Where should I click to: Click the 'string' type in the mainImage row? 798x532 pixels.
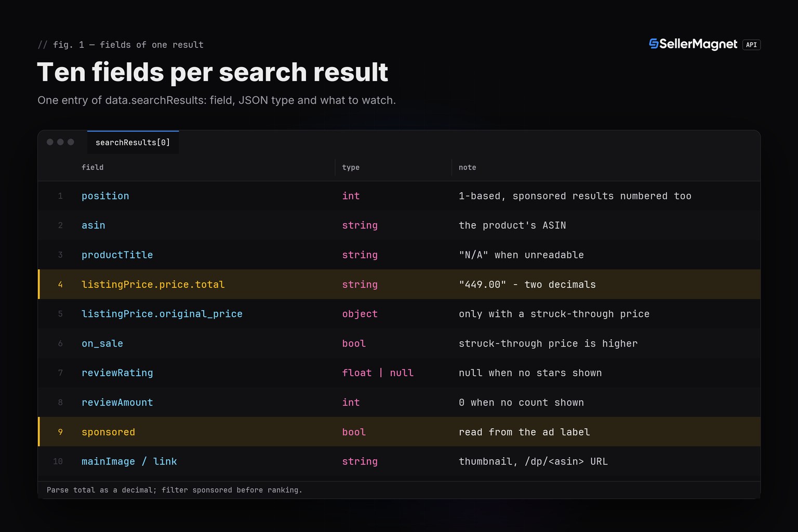[360, 461]
